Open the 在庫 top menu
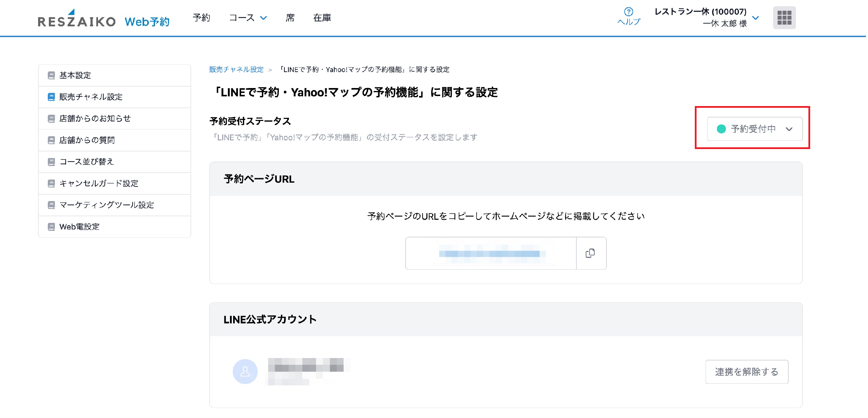This screenshot has height=418, width=868. click(322, 18)
